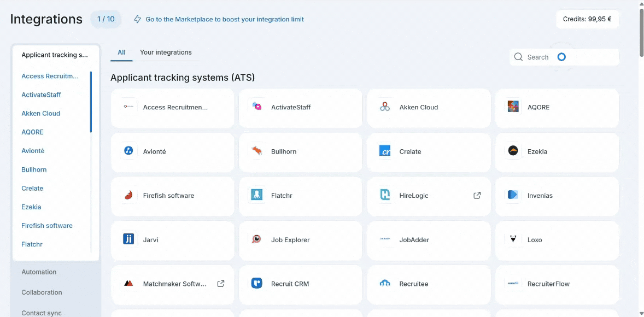Viewport: 644px width, 317px height.
Task: Open HireLogic external link icon
Action: pos(477,196)
